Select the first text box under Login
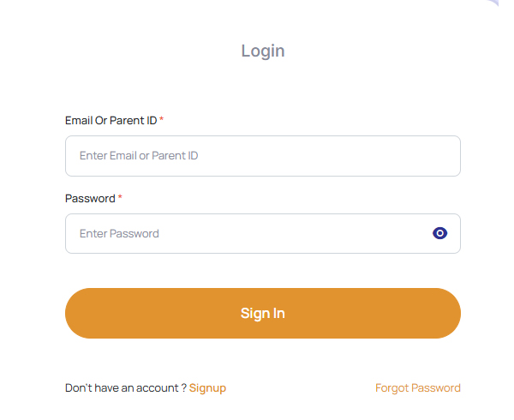514x420 pixels. click(263, 156)
